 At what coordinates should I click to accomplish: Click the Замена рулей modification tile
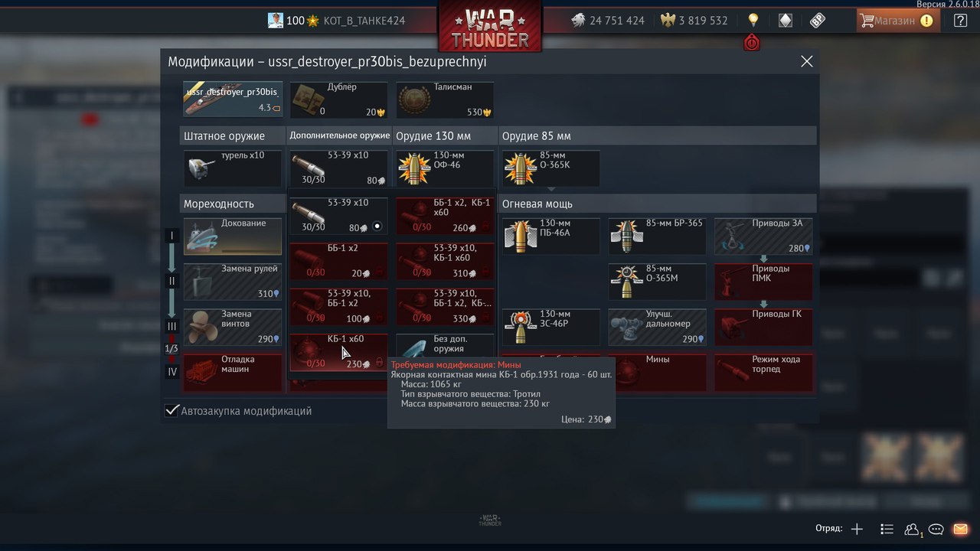[233, 282]
